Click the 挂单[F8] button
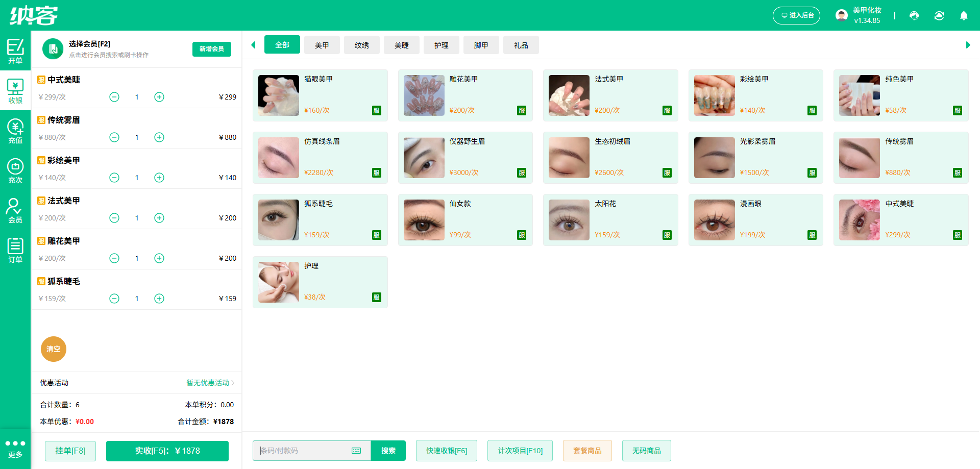The width and height of the screenshot is (980, 469). pos(70,451)
